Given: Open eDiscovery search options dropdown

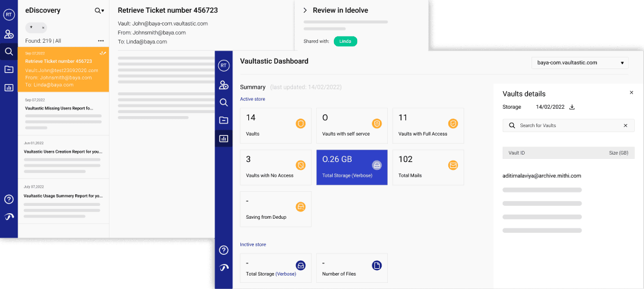Looking at the screenshot, I should point(100,10).
